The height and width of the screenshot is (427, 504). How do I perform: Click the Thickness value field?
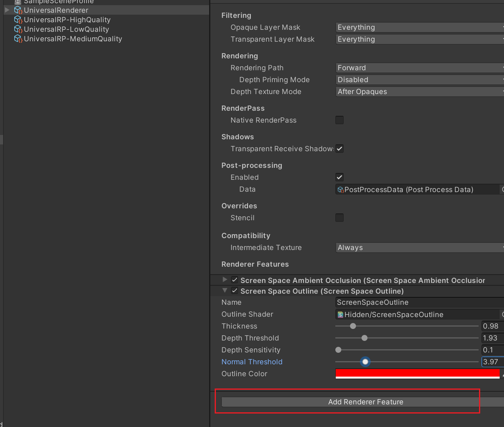[492, 326]
